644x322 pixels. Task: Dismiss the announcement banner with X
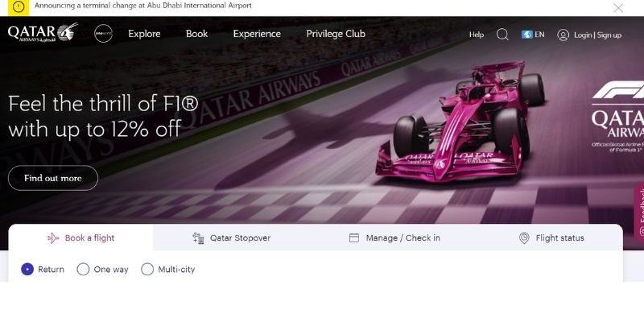pos(618,8)
